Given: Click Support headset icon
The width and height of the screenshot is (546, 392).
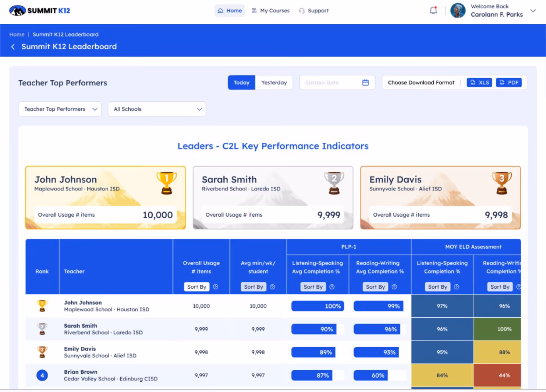Looking at the screenshot, I should [302, 11].
